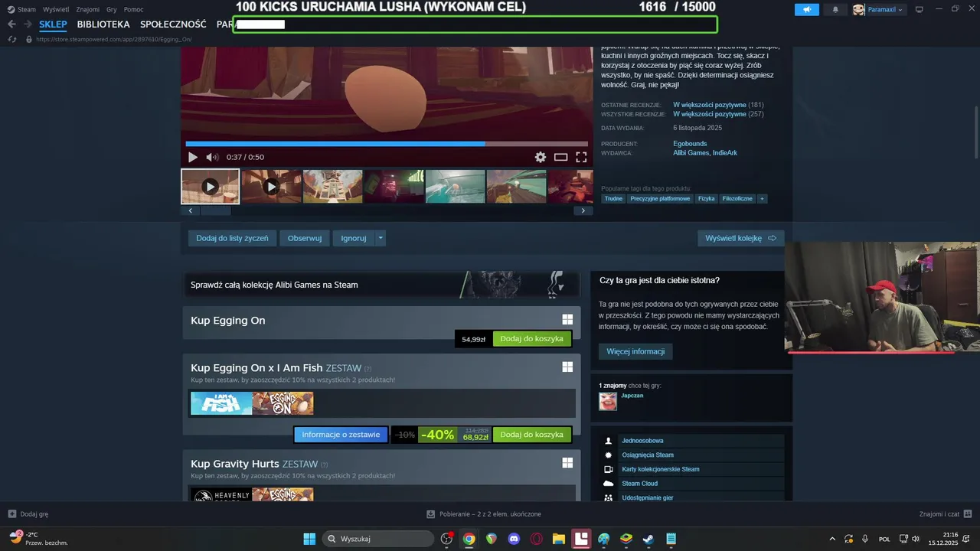This screenshot has width=980, height=551.
Task: Click Dodaj grę at the bottom left
Action: tap(28, 514)
